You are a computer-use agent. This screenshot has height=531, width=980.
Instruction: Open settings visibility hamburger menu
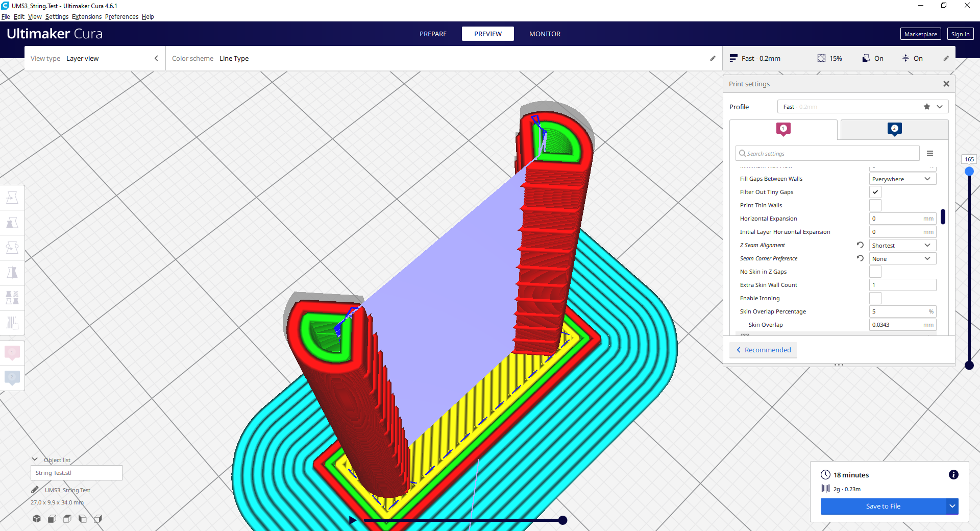click(930, 153)
